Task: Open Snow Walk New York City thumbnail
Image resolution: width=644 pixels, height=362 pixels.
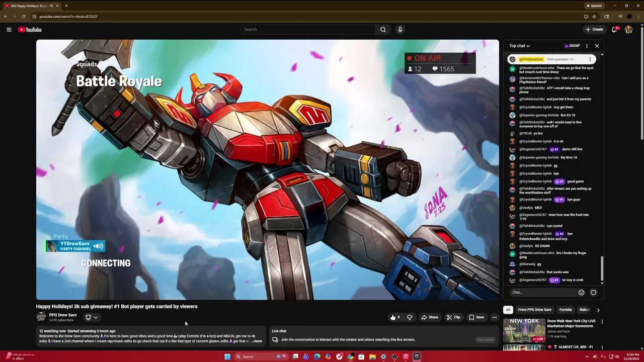Action: [524, 330]
